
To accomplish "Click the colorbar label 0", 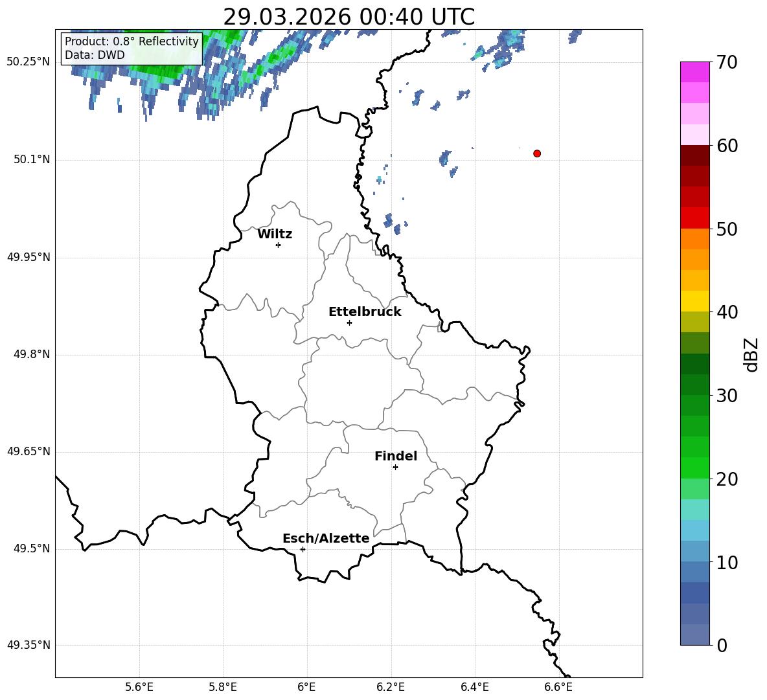I will [x=722, y=645].
